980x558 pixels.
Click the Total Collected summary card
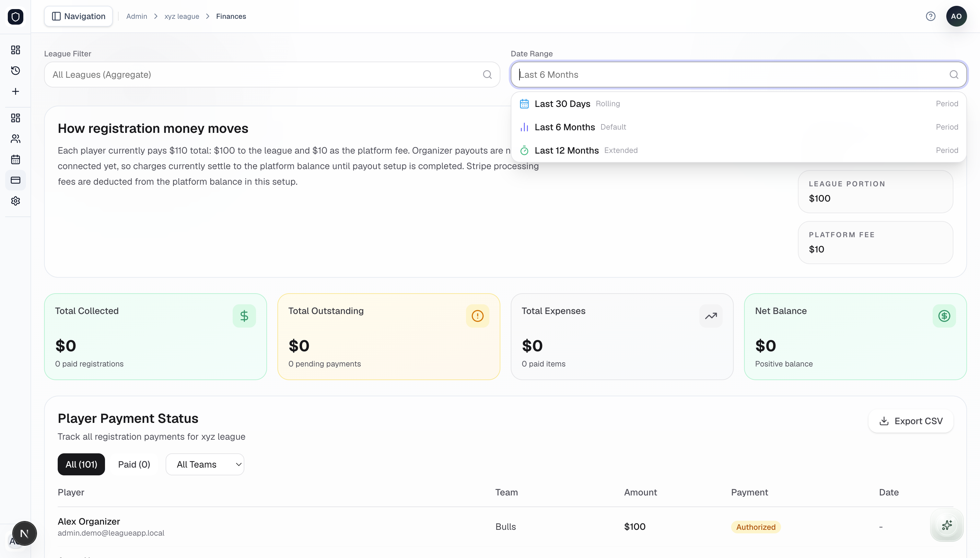[156, 336]
